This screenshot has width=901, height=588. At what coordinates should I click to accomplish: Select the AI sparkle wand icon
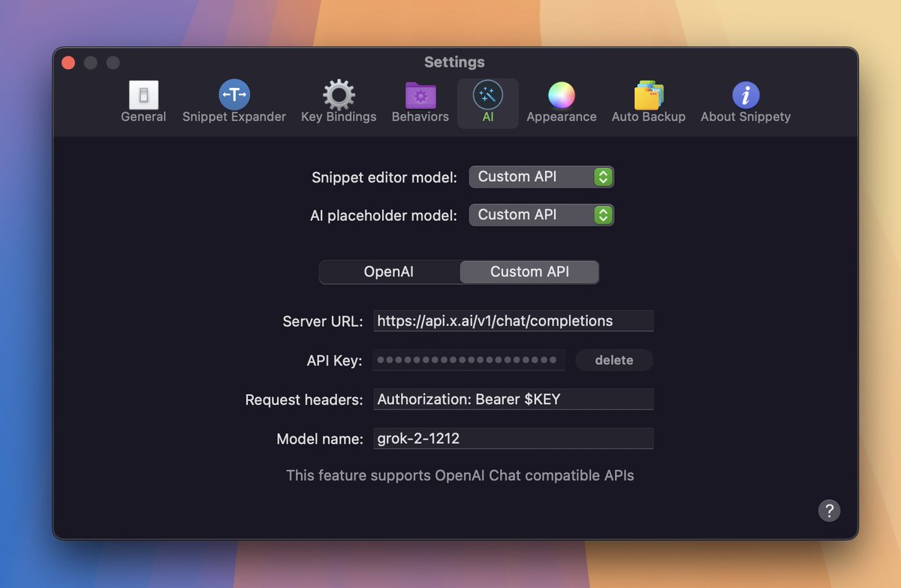tap(488, 95)
